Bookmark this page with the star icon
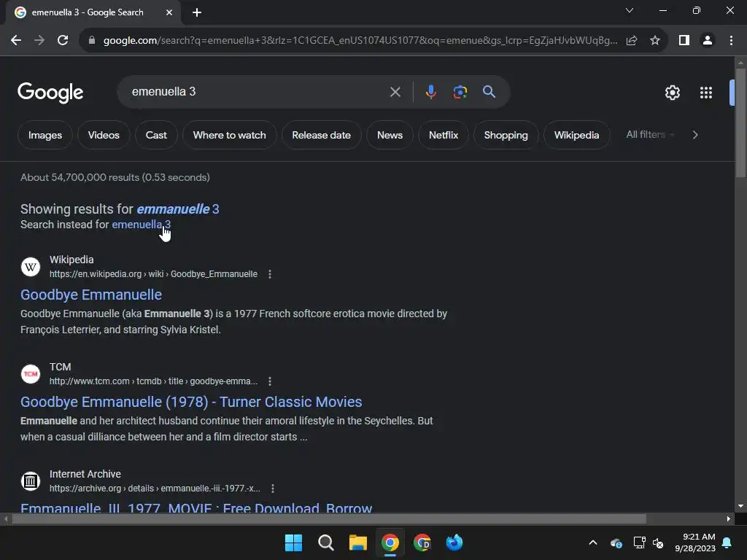 [655, 41]
